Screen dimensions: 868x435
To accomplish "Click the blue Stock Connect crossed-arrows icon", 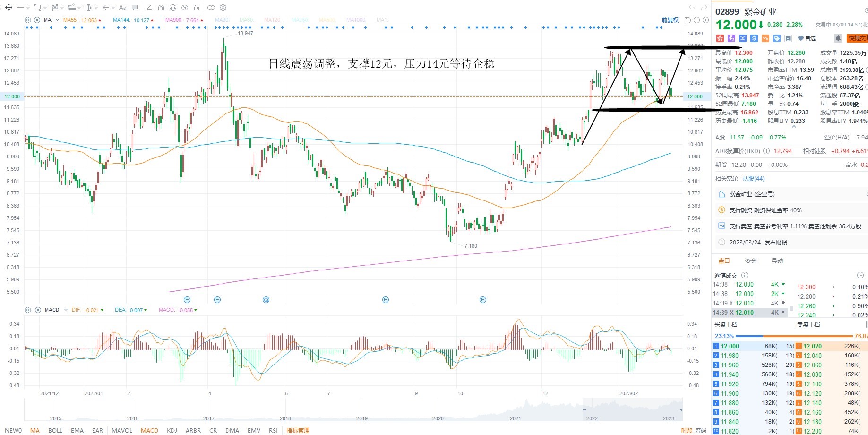I will pyautogui.click(x=743, y=38).
